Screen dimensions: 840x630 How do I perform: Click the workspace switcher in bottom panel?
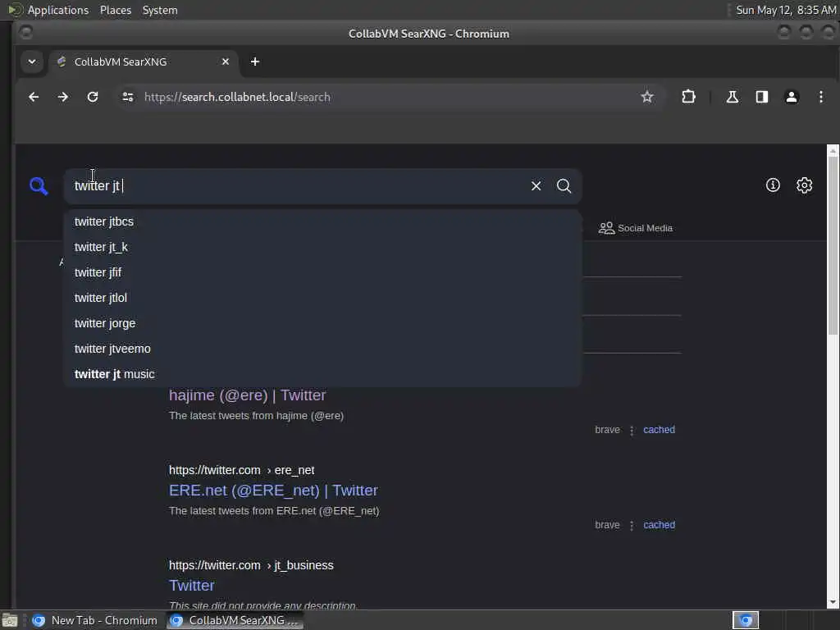[745, 620]
